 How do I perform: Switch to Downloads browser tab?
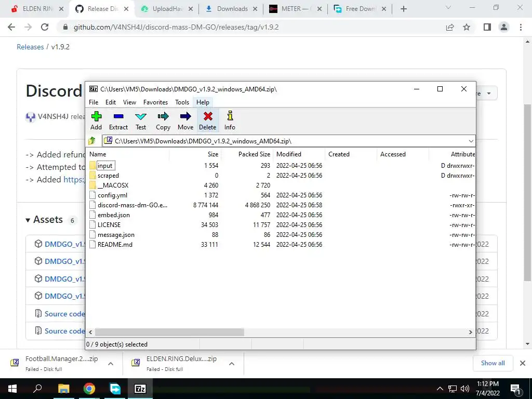click(231, 9)
